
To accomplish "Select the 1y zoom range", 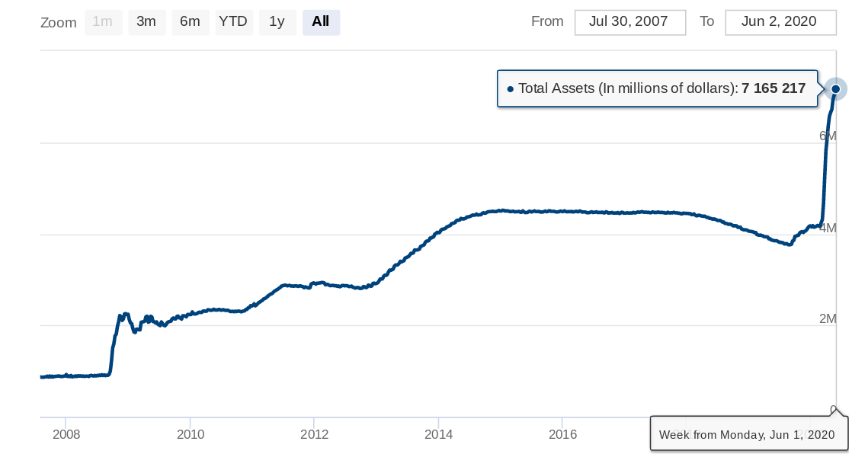I will tap(277, 22).
